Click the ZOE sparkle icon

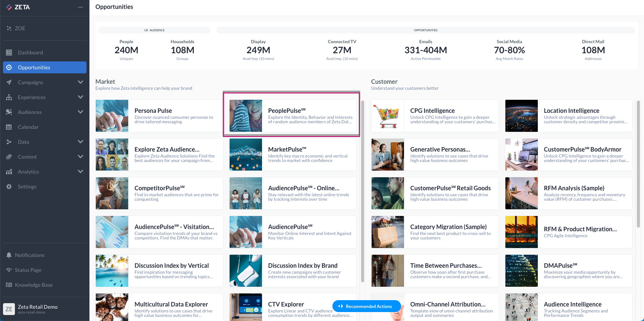pyautogui.click(x=9, y=28)
